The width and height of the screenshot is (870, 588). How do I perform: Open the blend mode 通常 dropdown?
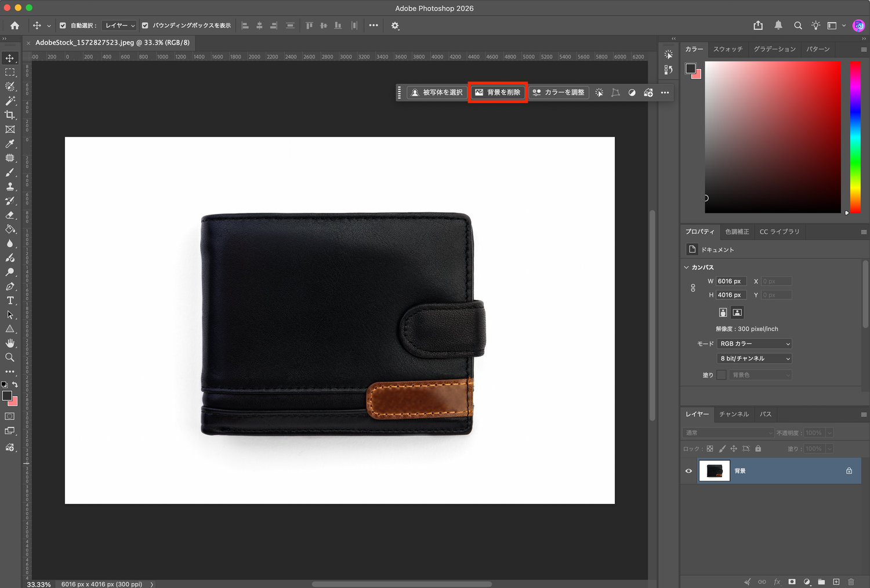(728, 433)
